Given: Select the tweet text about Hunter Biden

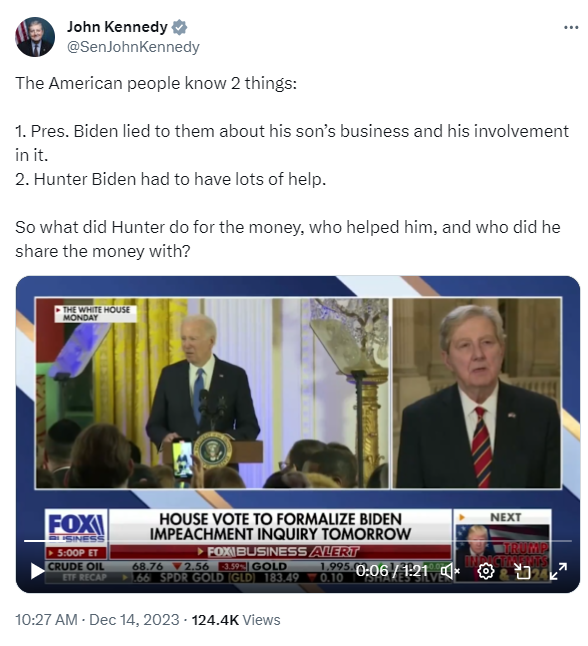Looking at the screenshot, I should click(292, 167).
